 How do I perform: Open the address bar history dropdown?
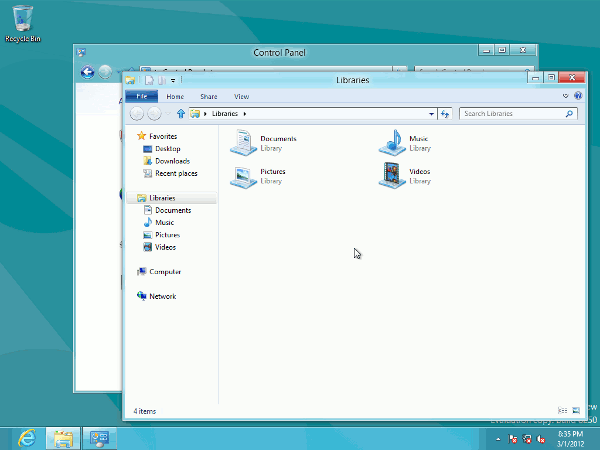point(431,114)
